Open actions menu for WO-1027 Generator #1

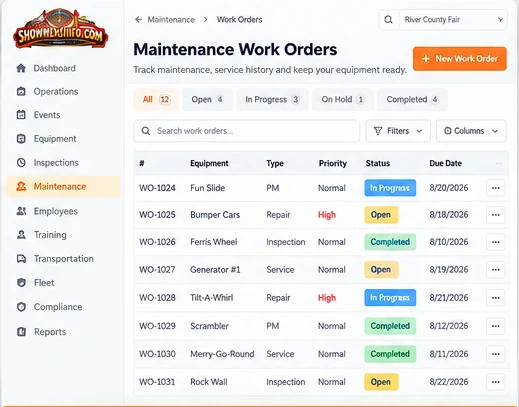(496, 269)
